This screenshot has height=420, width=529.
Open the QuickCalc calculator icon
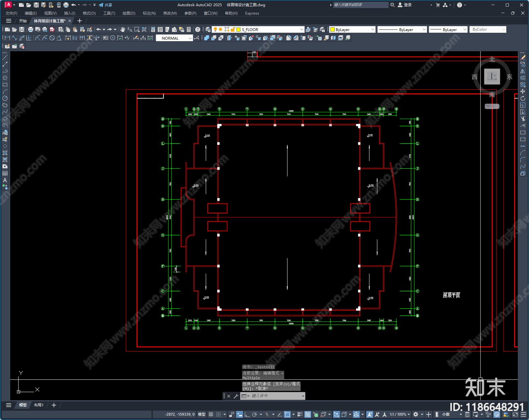pyautogui.click(x=189, y=29)
